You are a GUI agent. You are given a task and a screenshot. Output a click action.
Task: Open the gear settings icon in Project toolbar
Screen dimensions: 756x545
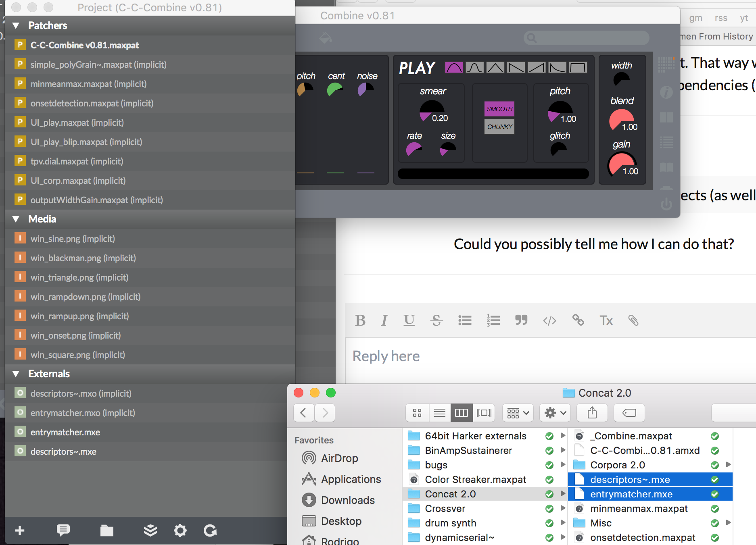(180, 530)
